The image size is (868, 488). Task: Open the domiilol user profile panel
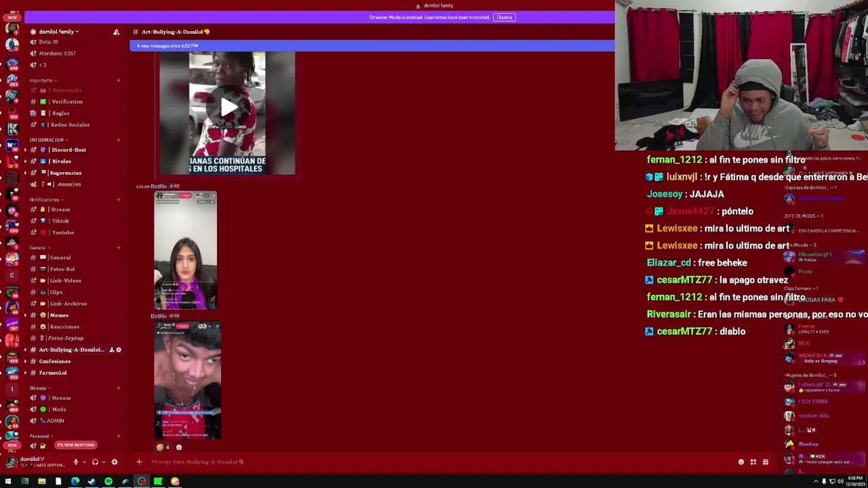click(35, 462)
